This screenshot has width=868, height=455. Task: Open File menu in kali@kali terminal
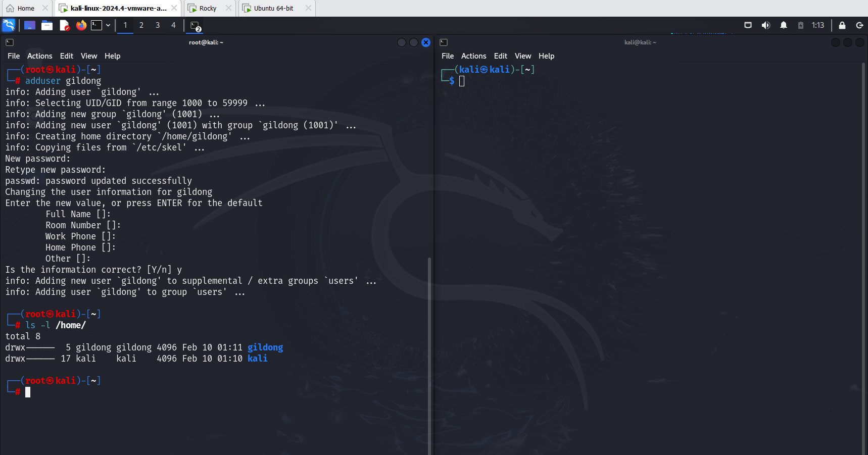pyautogui.click(x=448, y=56)
